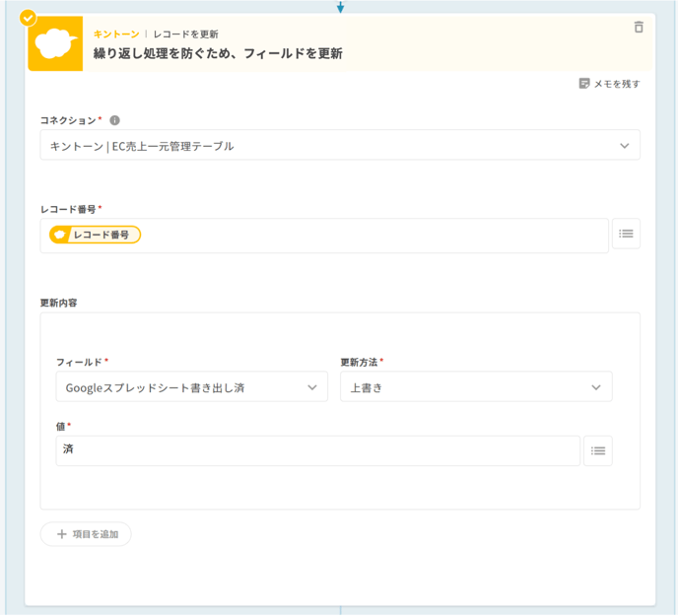
Task: Open the list picker beside レコード番号 field
Action: point(626,234)
